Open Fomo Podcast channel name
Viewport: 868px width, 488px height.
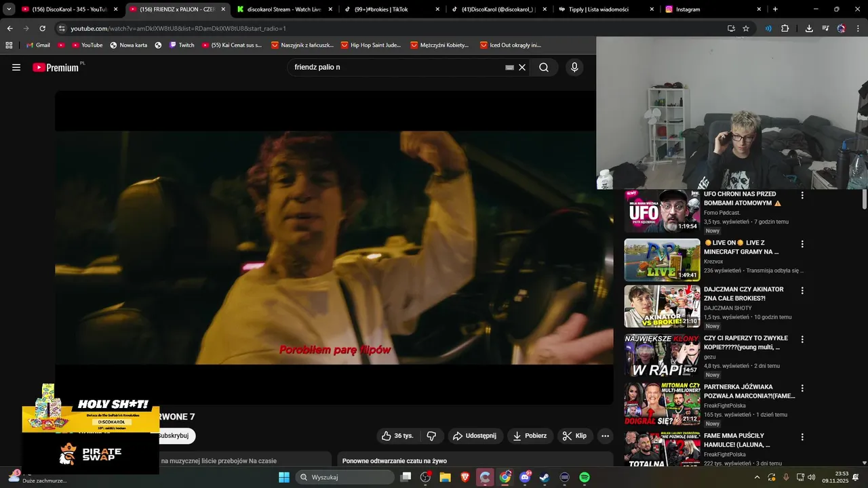pos(722,213)
